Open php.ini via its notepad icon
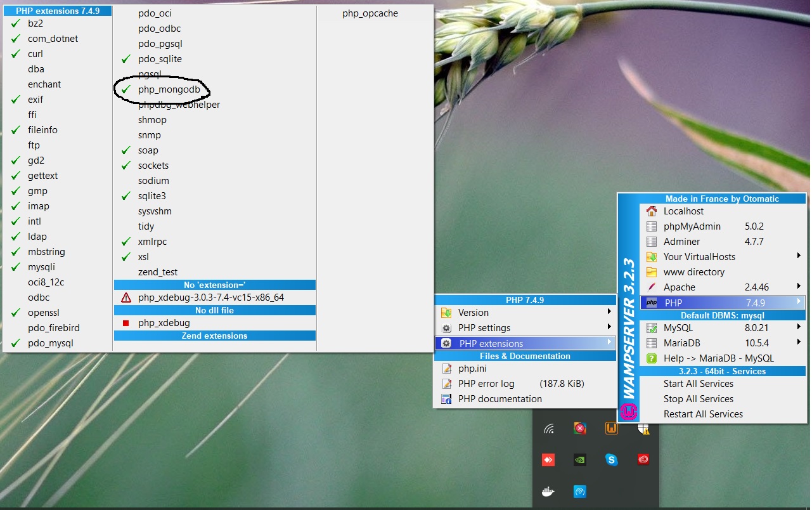 pos(446,369)
